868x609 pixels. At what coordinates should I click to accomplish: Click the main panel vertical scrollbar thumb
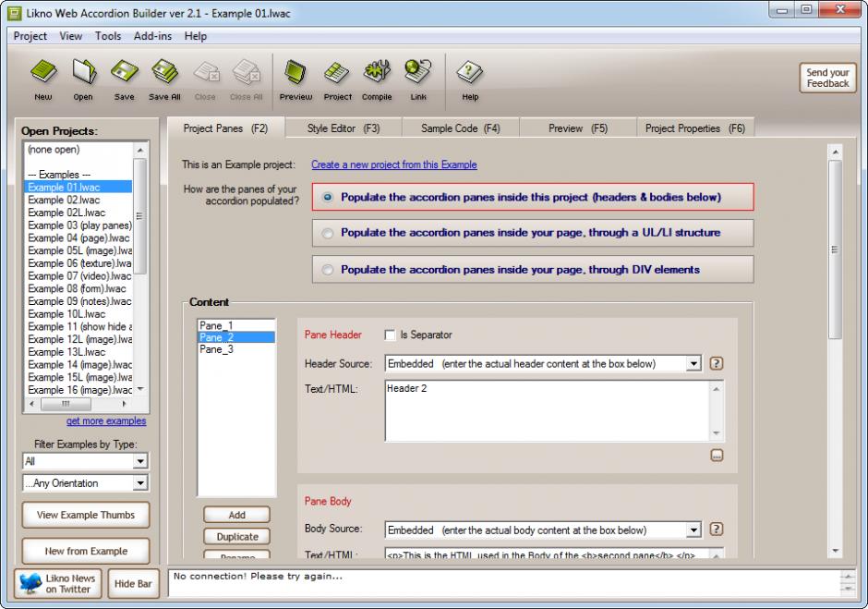[835, 250]
